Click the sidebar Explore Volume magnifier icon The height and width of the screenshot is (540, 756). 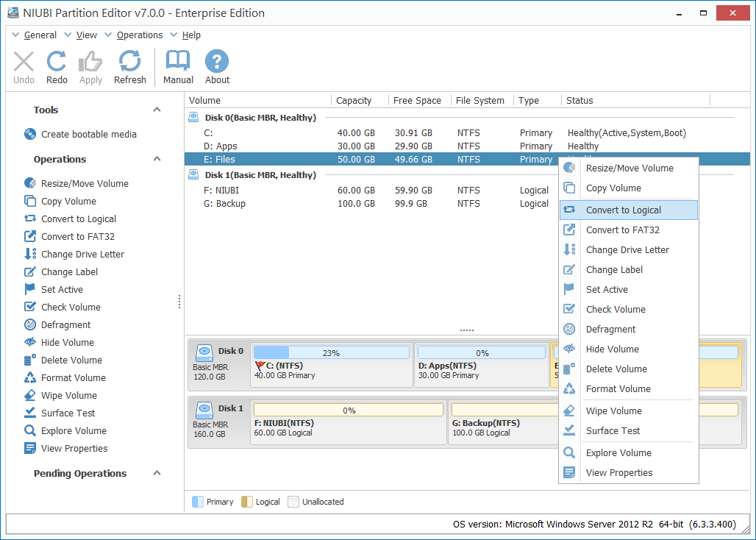[30, 430]
